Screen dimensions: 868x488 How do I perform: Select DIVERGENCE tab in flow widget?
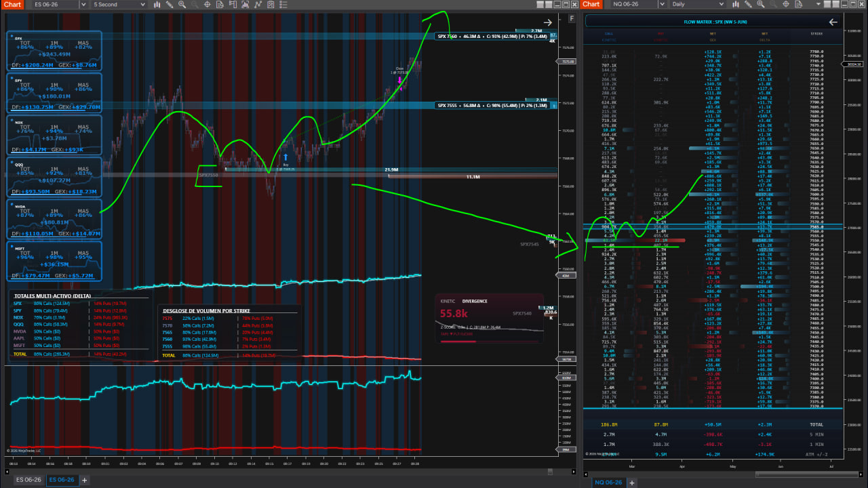[x=475, y=301]
